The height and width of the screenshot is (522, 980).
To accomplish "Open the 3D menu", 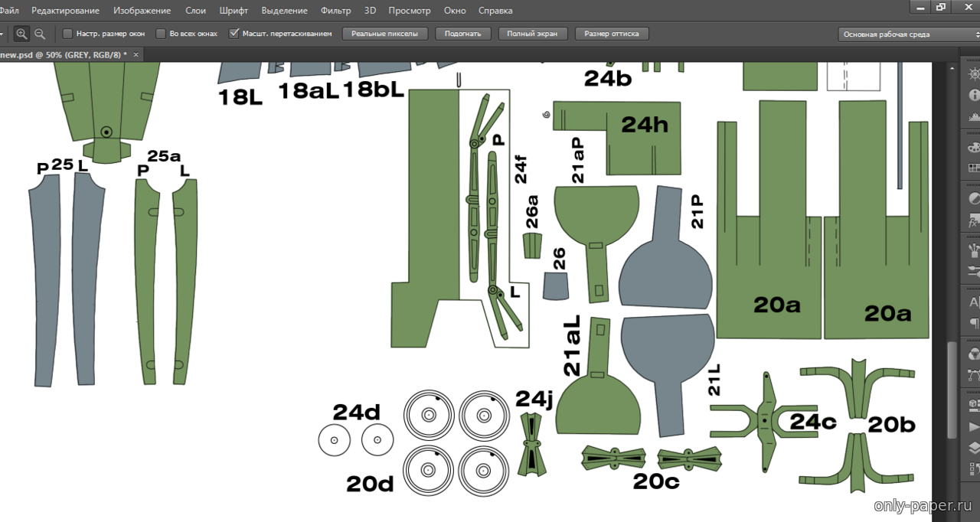I will [370, 11].
